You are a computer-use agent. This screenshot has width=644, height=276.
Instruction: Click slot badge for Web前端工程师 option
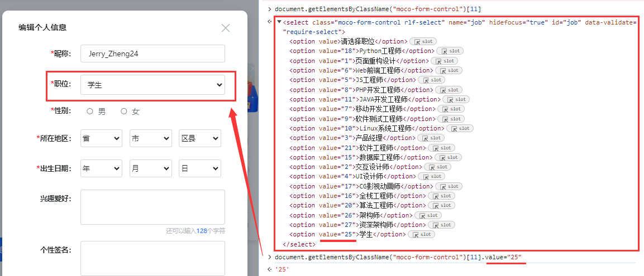coord(449,70)
